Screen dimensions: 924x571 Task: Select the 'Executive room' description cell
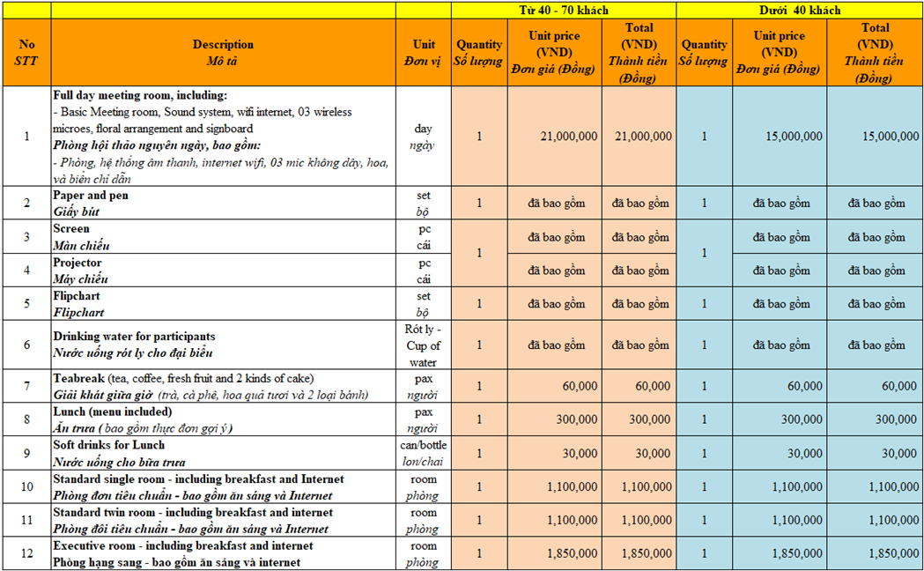click(x=224, y=553)
